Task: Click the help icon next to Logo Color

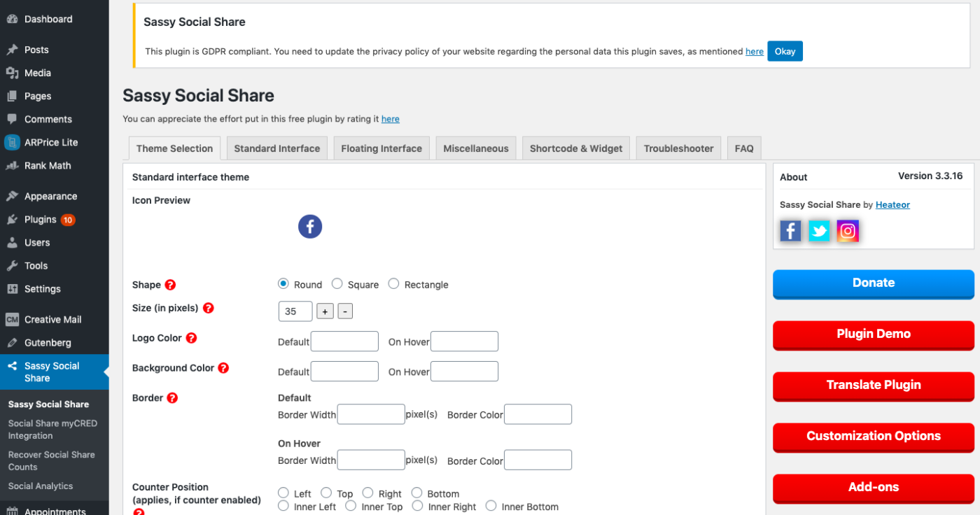Action: 191,338
